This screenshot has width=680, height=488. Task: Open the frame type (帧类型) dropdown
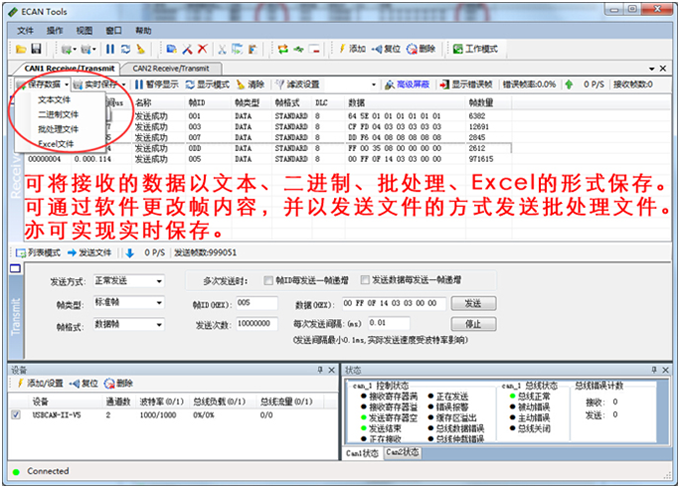130,303
